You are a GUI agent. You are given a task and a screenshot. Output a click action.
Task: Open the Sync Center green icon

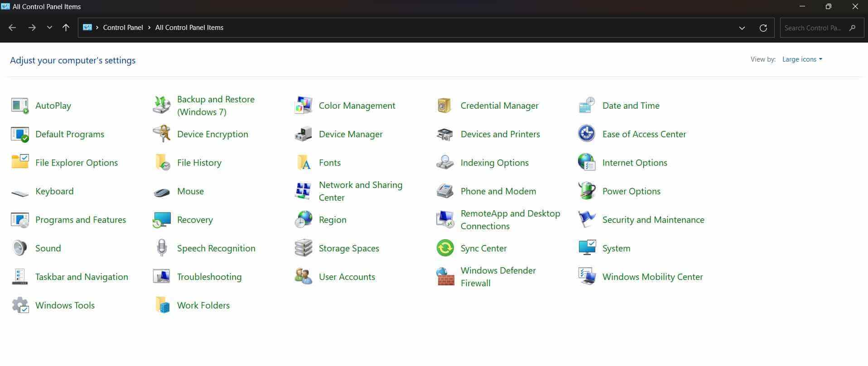click(445, 248)
